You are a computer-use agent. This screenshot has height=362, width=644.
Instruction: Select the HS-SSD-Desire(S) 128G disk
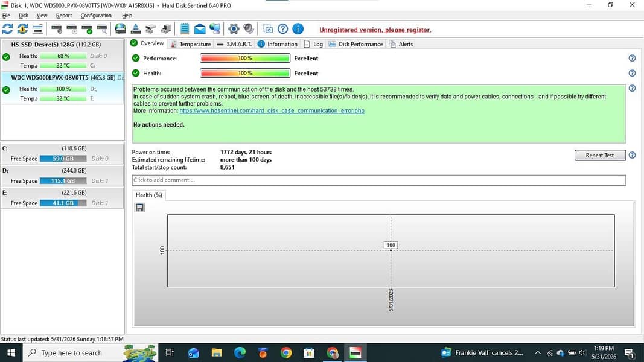(x=62, y=55)
